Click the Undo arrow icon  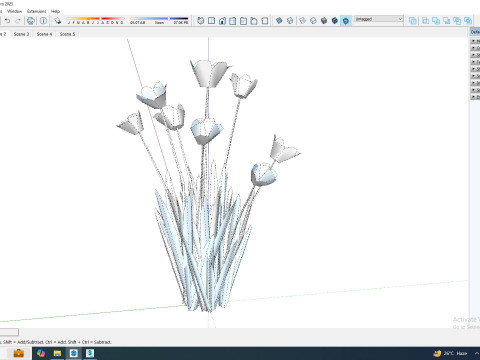click(x=7, y=21)
